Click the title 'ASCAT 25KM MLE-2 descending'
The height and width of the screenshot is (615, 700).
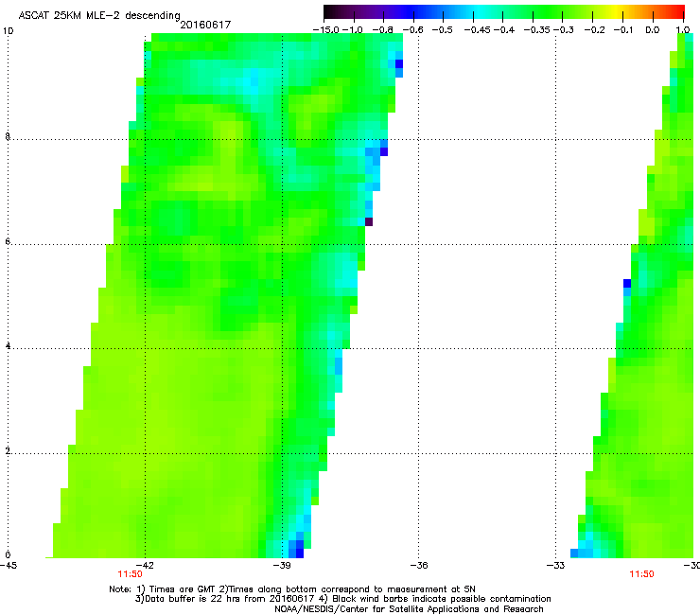(99, 16)
